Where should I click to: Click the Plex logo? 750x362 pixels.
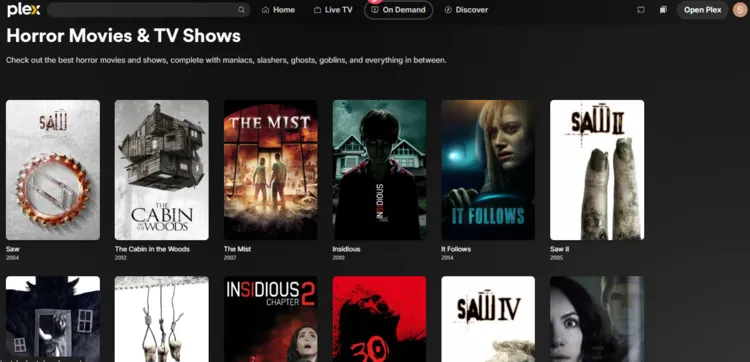coord(23,10)
